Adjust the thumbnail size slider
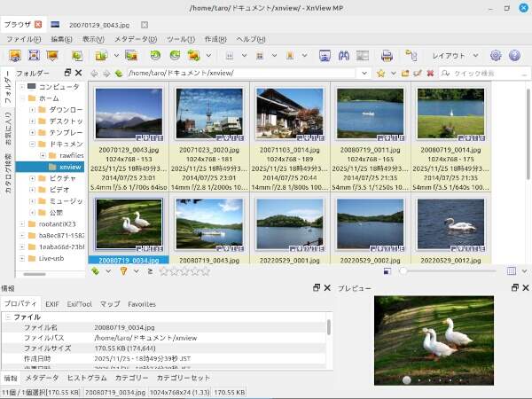The width and height of the screenshot is (532, 399). tap(404, 271)
